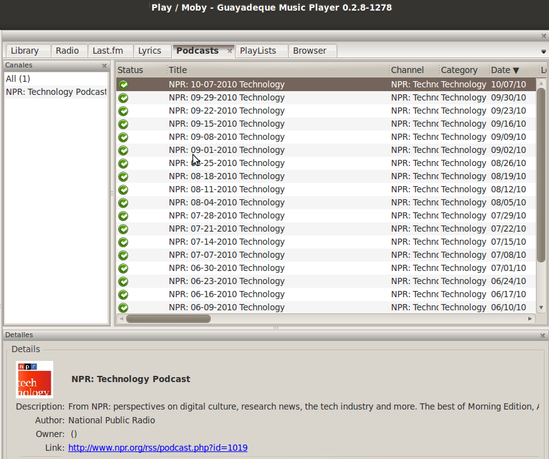This screenshot has width=549, height=459.
Task: Open the PlayLists tab
Action: pyautogui.click(x=258, y=51)
